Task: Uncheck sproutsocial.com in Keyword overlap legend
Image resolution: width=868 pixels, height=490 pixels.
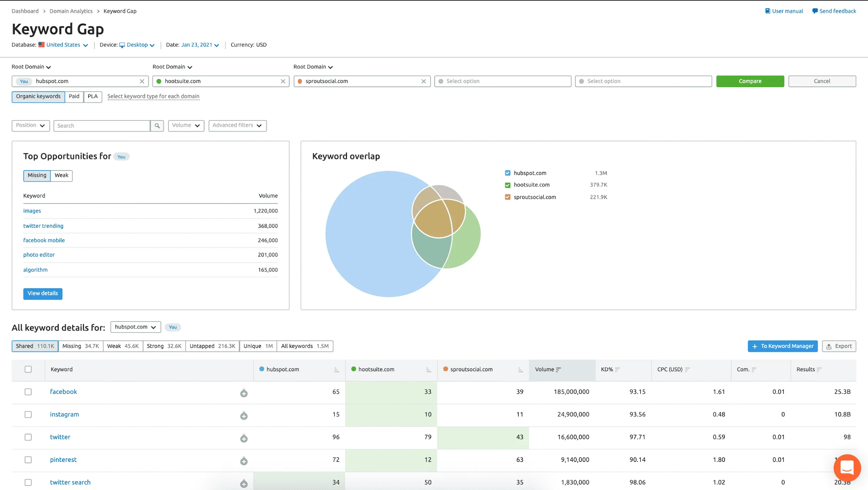Action: (508, 197)
